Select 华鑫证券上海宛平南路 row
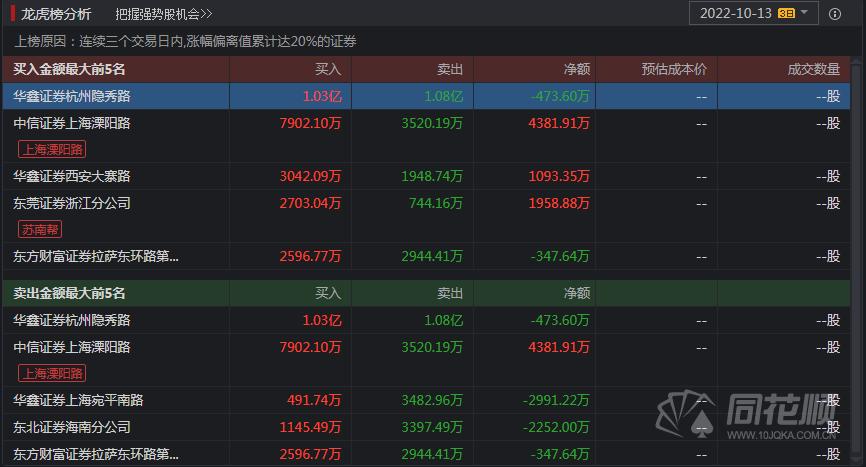 point(426,400)
